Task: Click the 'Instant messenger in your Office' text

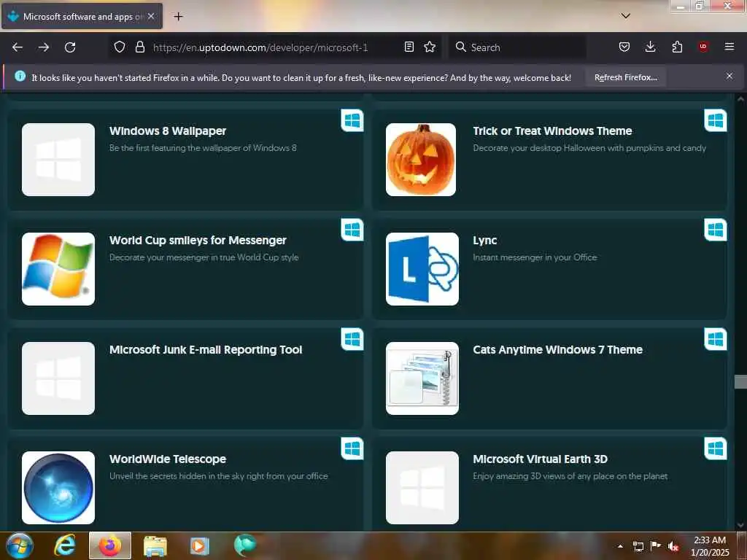Action: point(535,257)
